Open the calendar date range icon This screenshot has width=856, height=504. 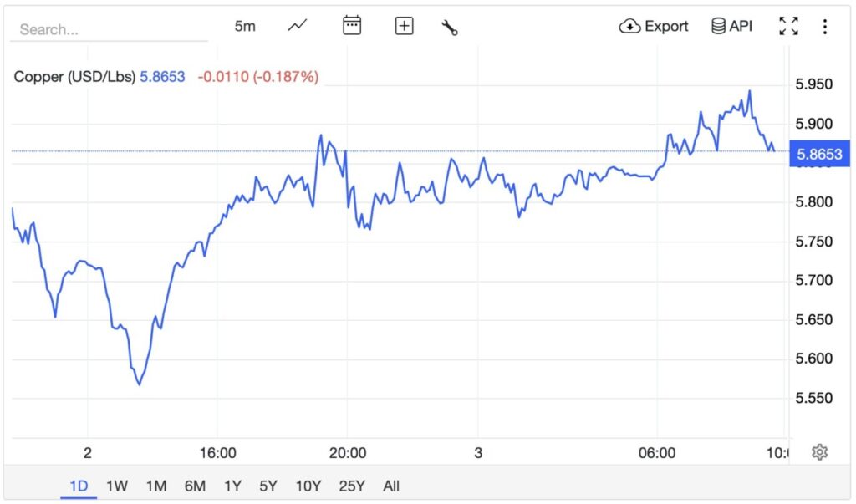click(352, 26)
